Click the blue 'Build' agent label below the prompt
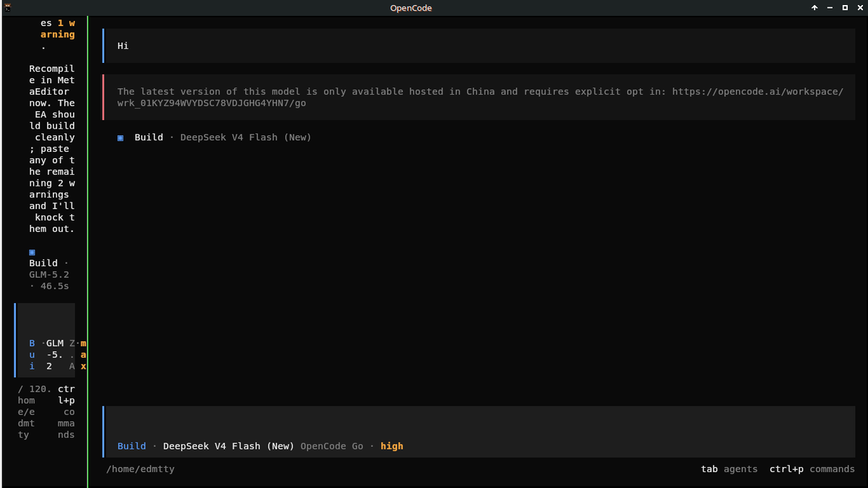 pos(132,446)
